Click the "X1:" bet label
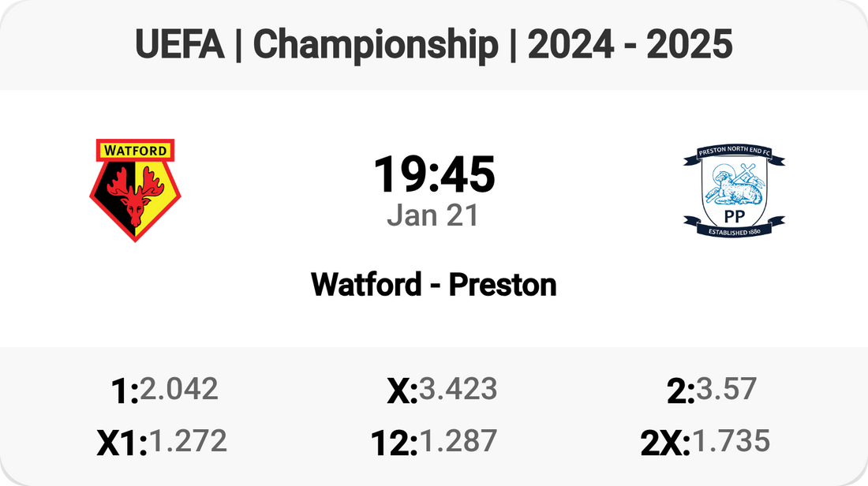This screenshot has width=868, height=486. tap(122, 443)
